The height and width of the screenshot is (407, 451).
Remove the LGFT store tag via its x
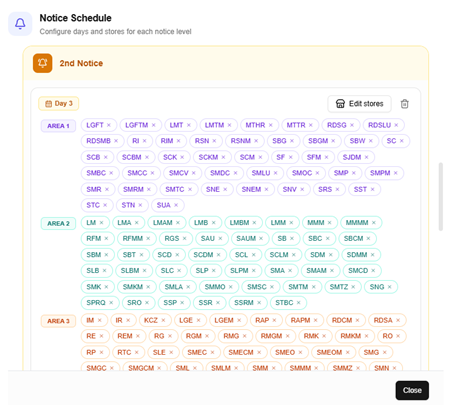click(x=109, y=125)
